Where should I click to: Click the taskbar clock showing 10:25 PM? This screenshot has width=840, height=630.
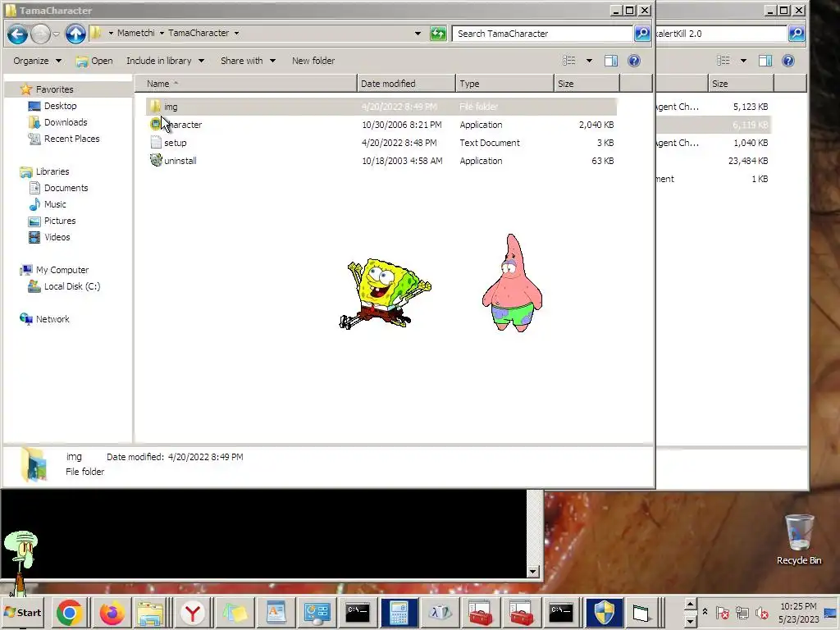pyautogui.click(x=798, y=612)
